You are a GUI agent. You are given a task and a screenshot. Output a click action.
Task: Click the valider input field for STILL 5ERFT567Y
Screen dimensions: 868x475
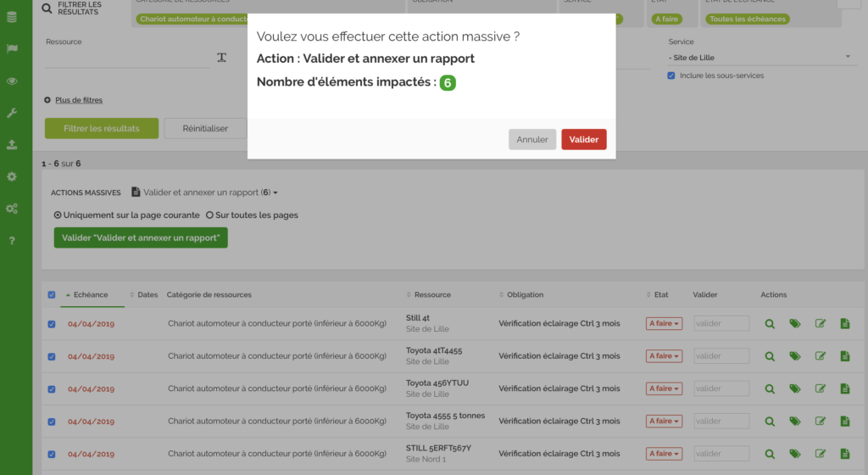tap(721, 453)
